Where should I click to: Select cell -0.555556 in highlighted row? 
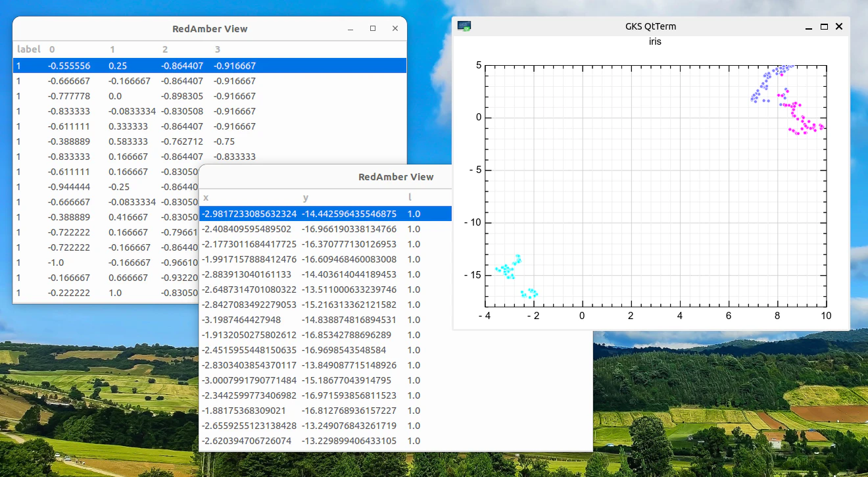[69, 66]
